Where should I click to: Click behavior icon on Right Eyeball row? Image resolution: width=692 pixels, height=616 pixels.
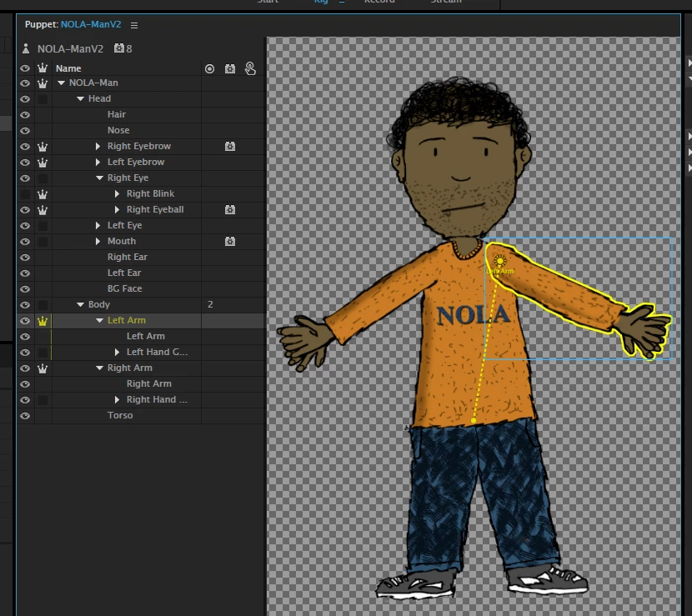pyautogui.click(x=230, y=209)
